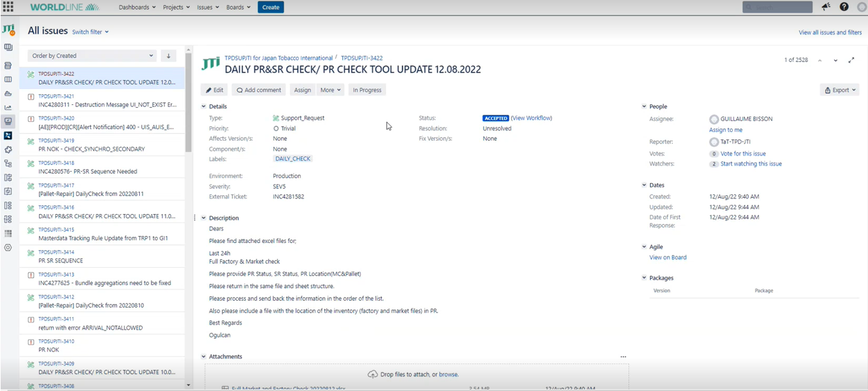The height and width of the screenshot is (391, 868).
Task: Click the Assign to me link
Action: (x=725, y=130)
